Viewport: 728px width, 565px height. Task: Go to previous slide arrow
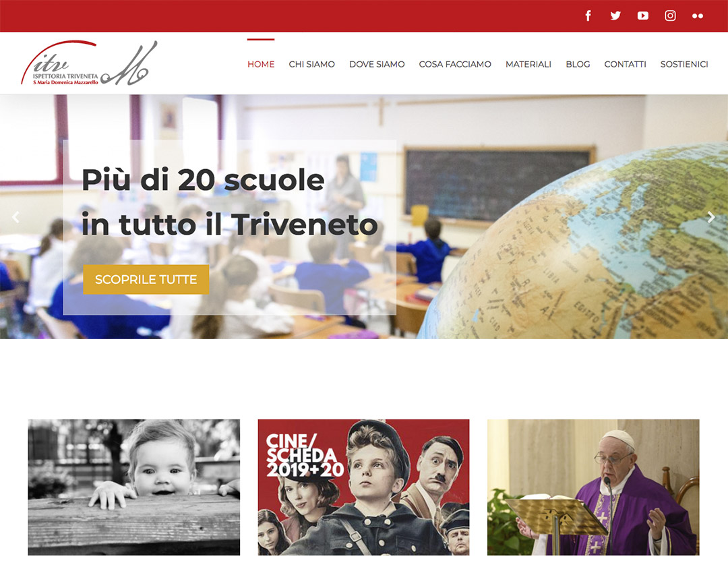pos(16,217)
